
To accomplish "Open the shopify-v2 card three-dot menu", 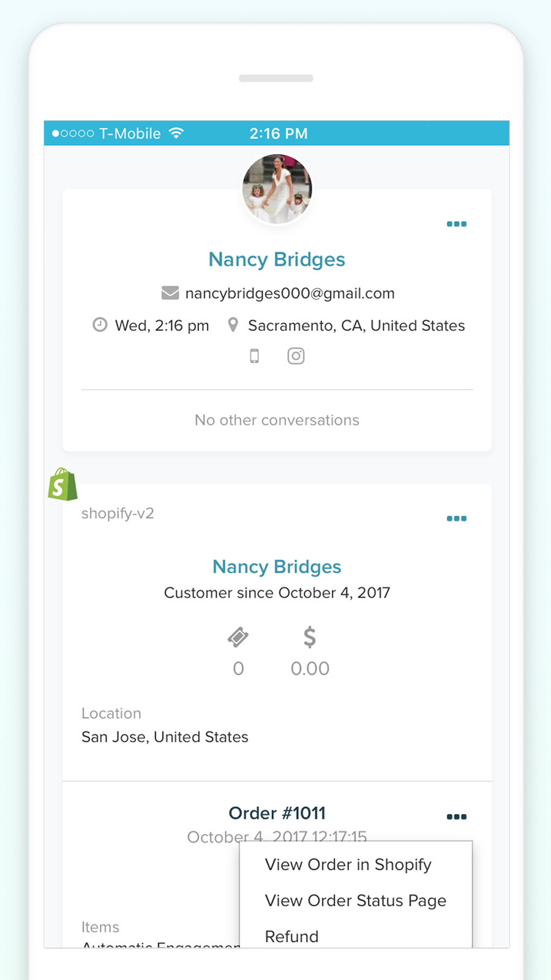I will (x=457, y=519).
